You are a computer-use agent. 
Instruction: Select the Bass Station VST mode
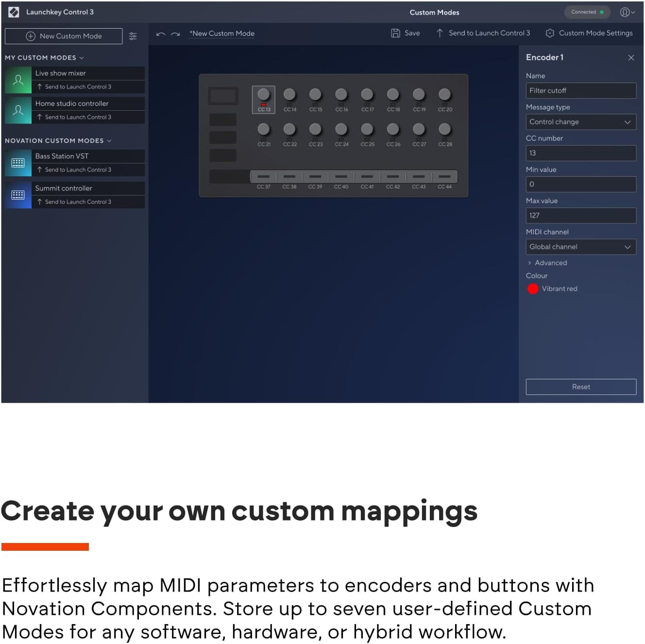click(x=88, y=156)
